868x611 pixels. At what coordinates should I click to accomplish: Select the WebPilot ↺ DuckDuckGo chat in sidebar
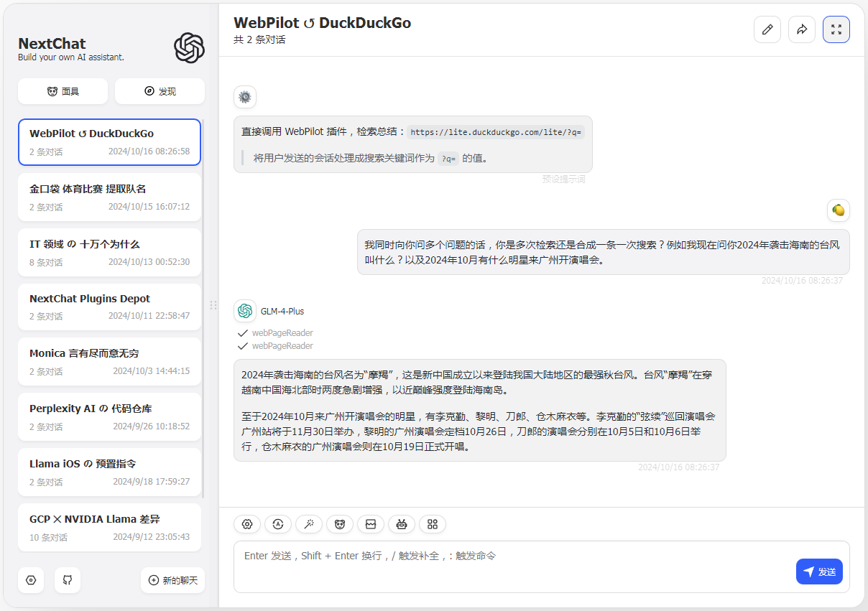coord(109,142)
